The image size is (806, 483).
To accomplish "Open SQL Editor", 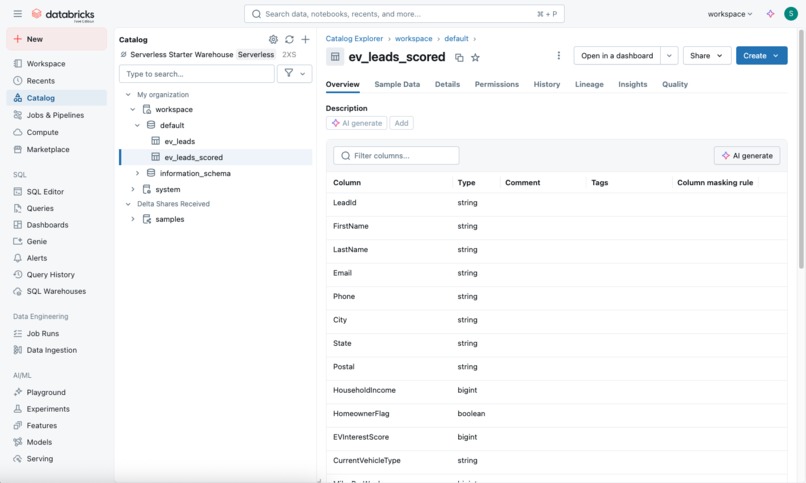I will (57, 192).
